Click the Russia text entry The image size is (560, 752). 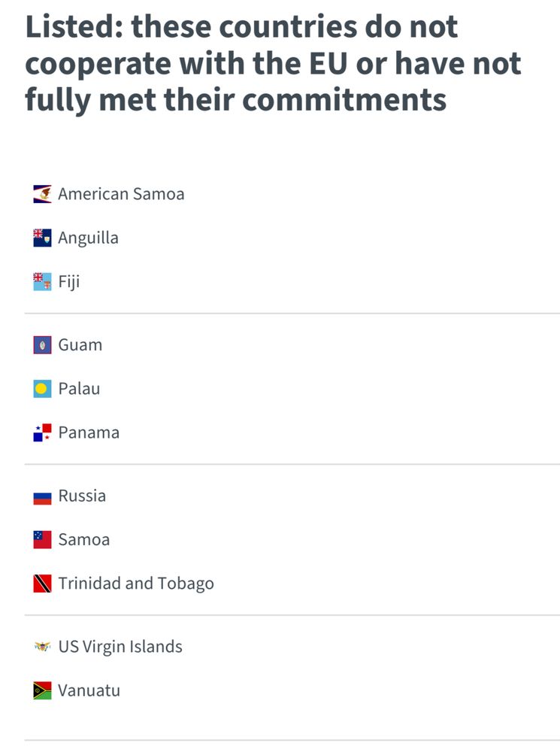(x=82, y=496)
